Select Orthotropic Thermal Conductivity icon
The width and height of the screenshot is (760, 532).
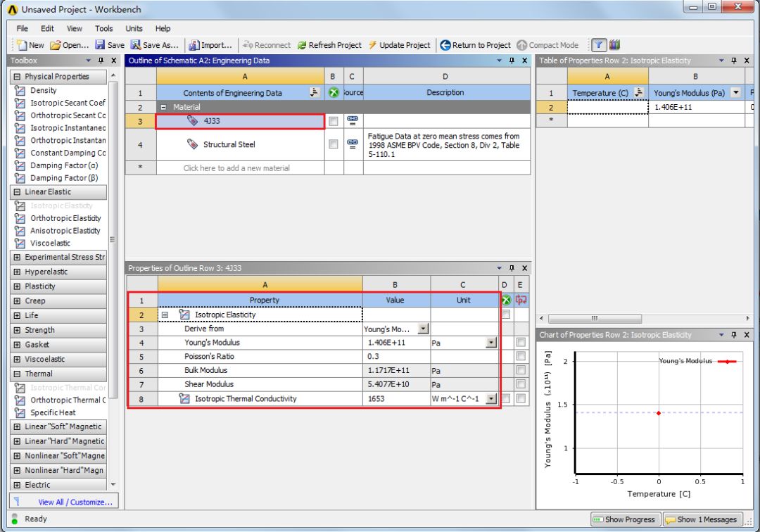pyautogui.click(x=20, y=400)
